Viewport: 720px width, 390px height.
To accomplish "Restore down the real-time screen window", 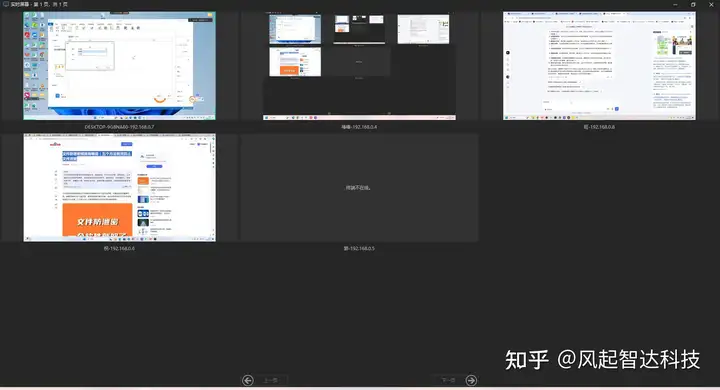I will click(693, 5).
